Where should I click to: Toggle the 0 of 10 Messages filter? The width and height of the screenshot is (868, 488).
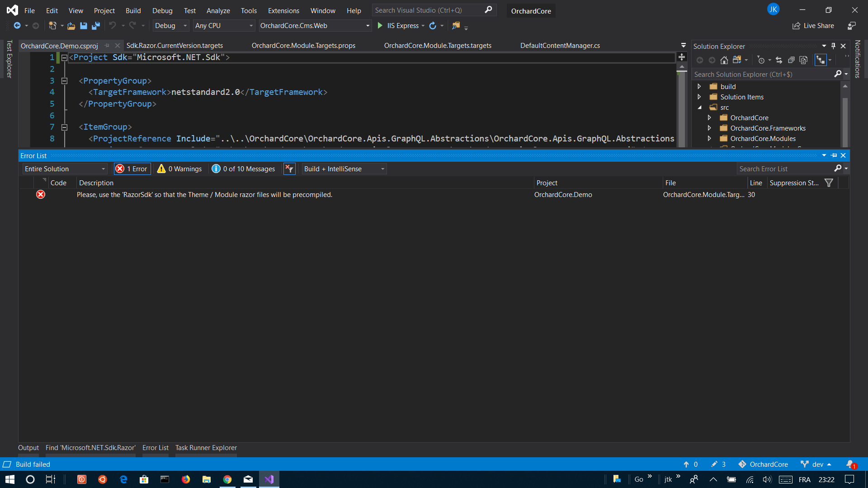tap(243, 169)
